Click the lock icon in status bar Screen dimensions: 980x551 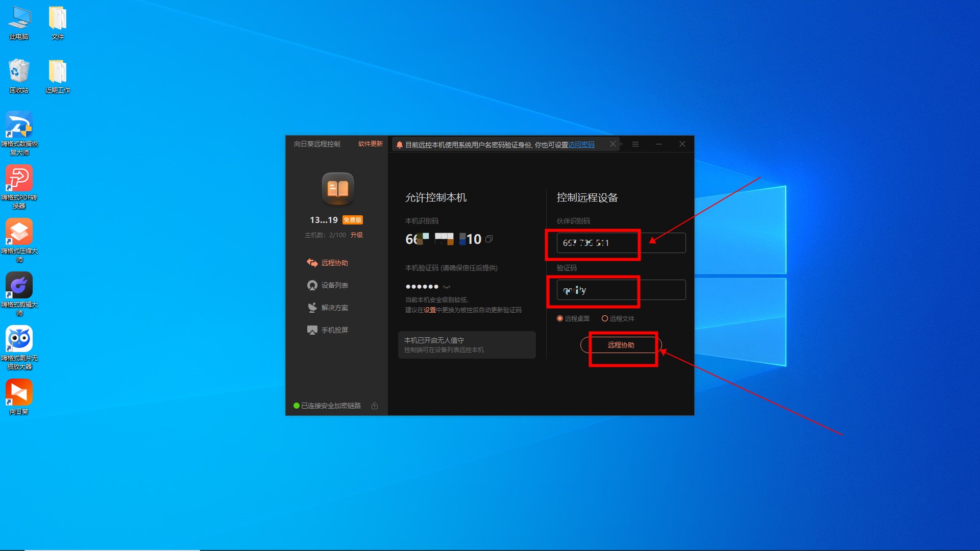coord(375,406)
